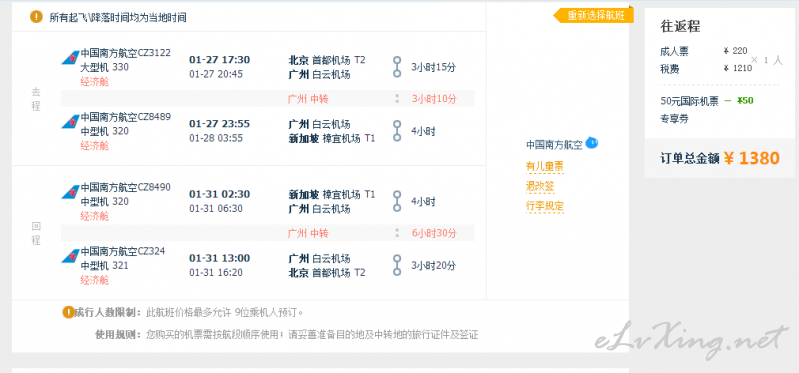Click route icon beside 3小时15分 duration
The image size is (799, 373).
397,67
